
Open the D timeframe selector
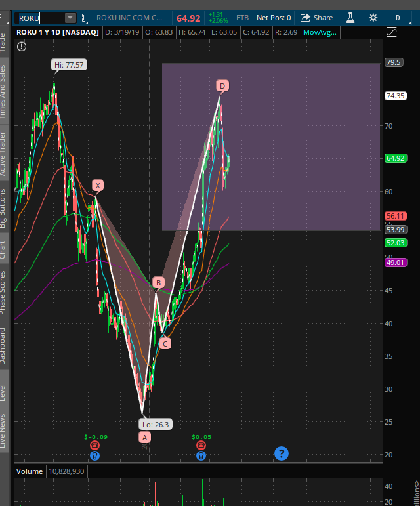click(x=397, y=18)
